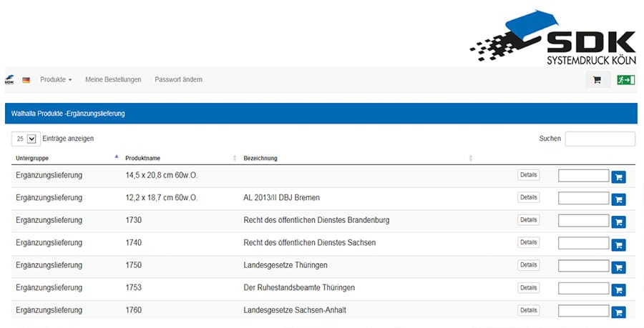Add product 1730 Brandenburg to cart
The height and width of the screenshot is (328, 644).
[618, 222]
